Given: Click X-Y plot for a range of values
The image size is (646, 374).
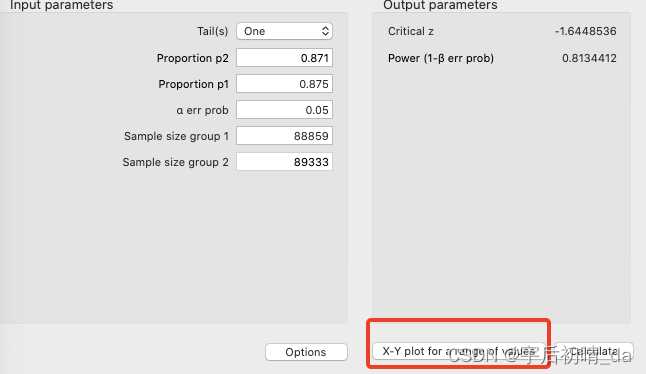Looking at the screenshot, I should point(459,351).
